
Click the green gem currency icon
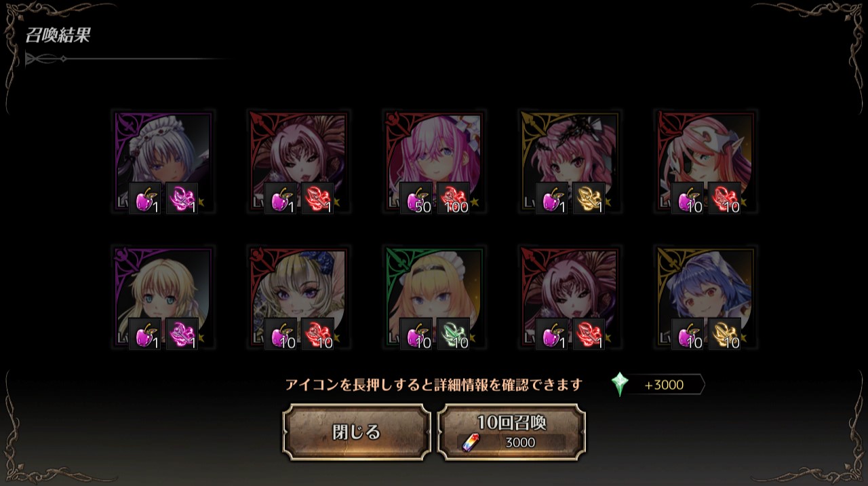point(620,384)
